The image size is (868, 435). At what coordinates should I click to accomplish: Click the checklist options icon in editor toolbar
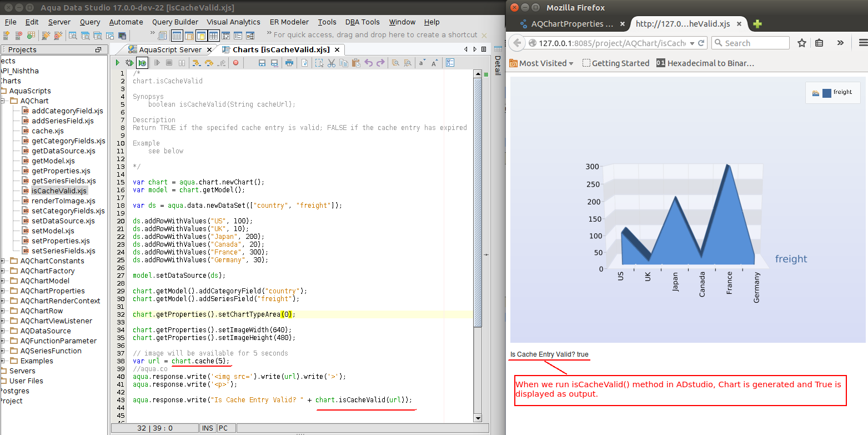[450, 63]
